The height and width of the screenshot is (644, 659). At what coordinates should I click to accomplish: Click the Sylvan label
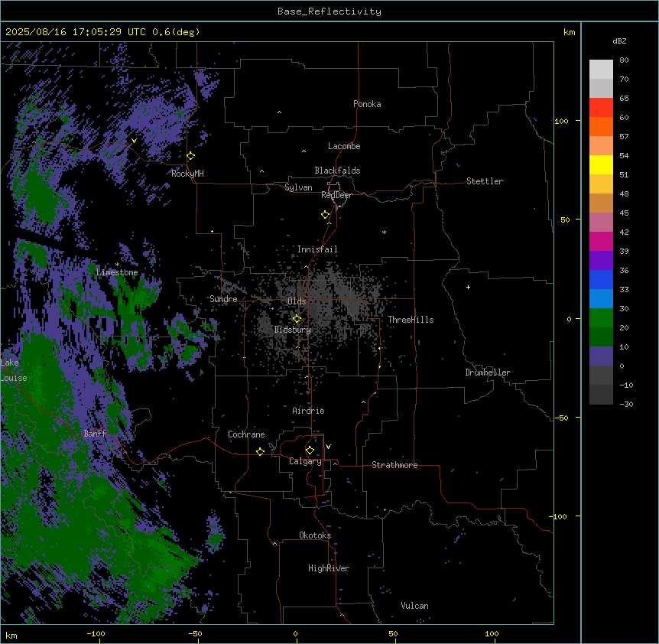[298, 187]
